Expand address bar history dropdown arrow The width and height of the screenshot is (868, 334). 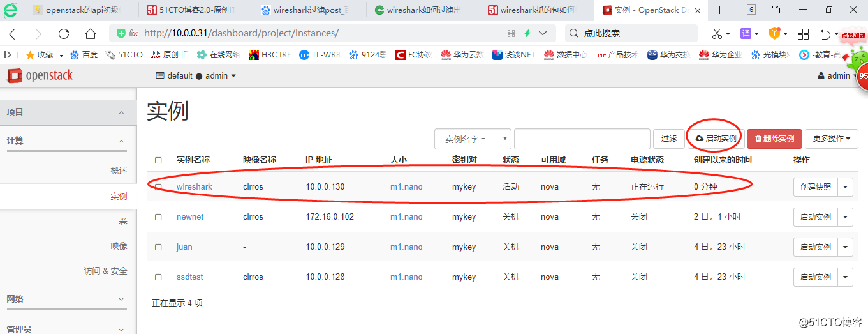[543, 33]
